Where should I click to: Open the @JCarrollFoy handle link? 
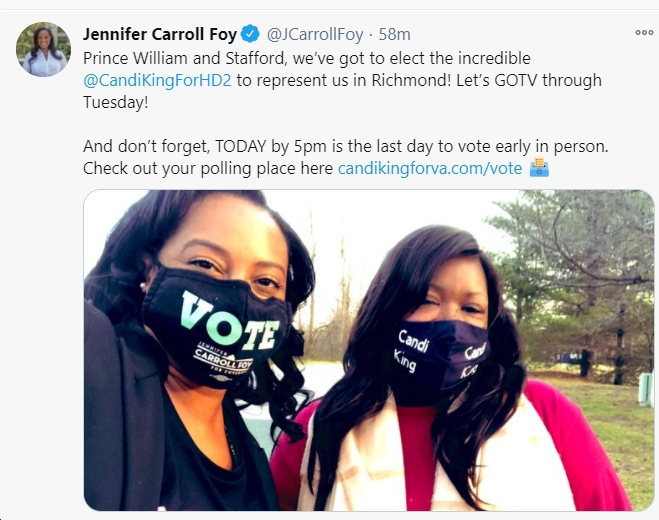[x=315, y=34]
